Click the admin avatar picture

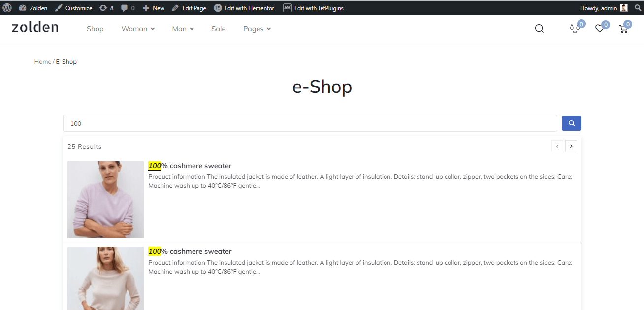click(x=624, y=8)
